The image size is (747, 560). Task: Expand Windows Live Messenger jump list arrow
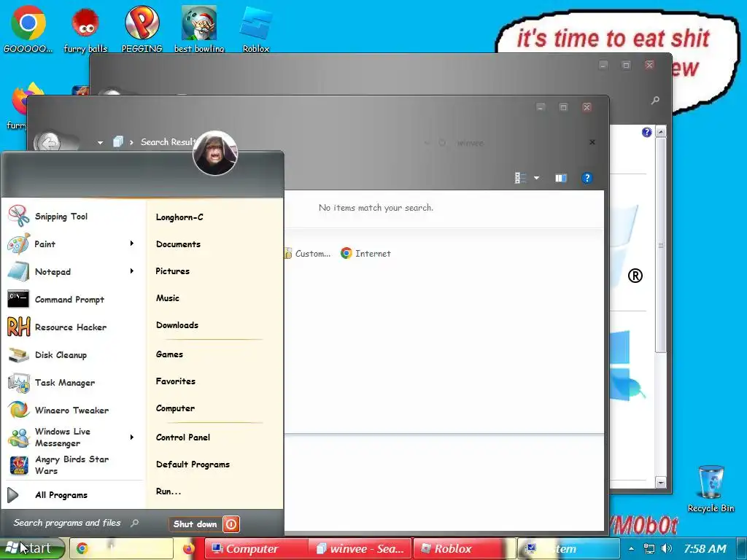[132, 437]
